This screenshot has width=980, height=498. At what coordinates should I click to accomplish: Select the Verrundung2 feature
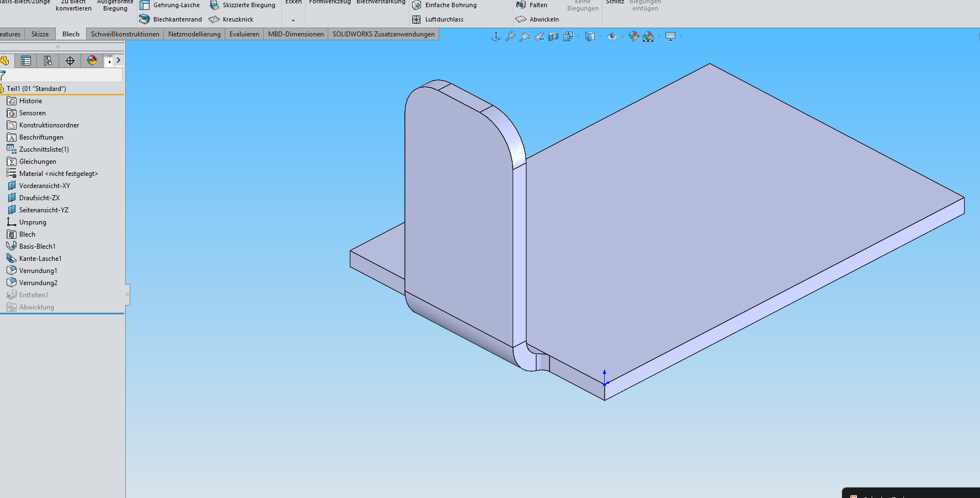pyautogui.click(x=38, y=283)
